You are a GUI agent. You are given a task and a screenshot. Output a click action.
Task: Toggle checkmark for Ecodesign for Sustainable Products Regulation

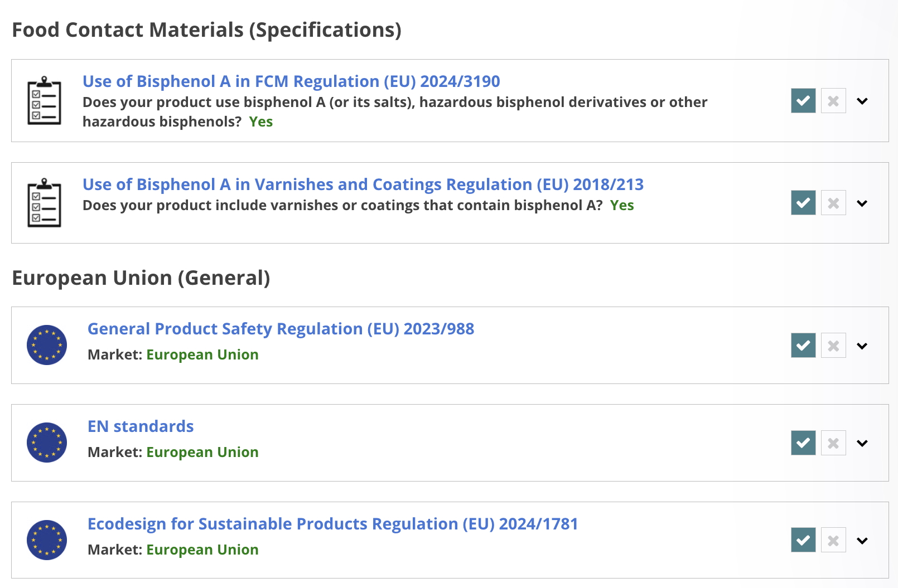coord(803,540)
